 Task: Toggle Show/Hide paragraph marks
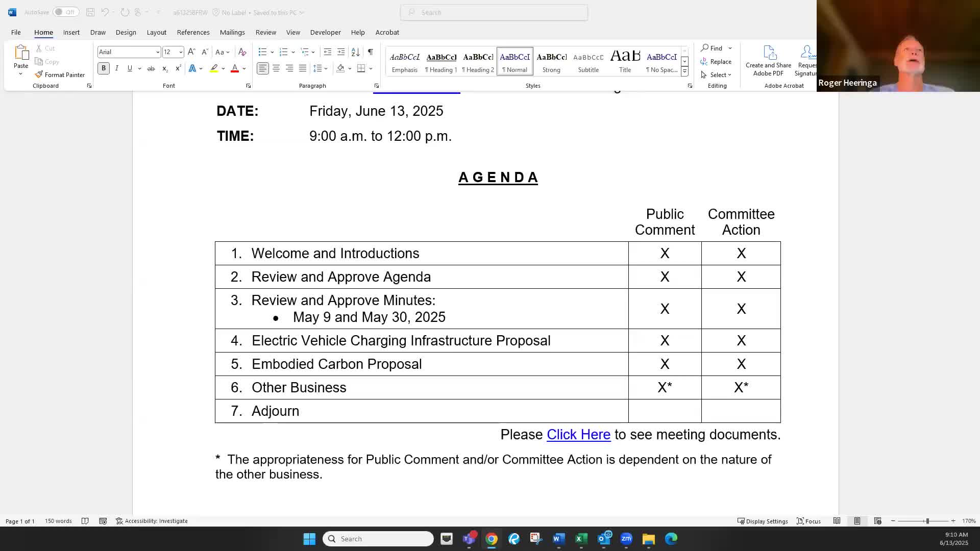371,52
